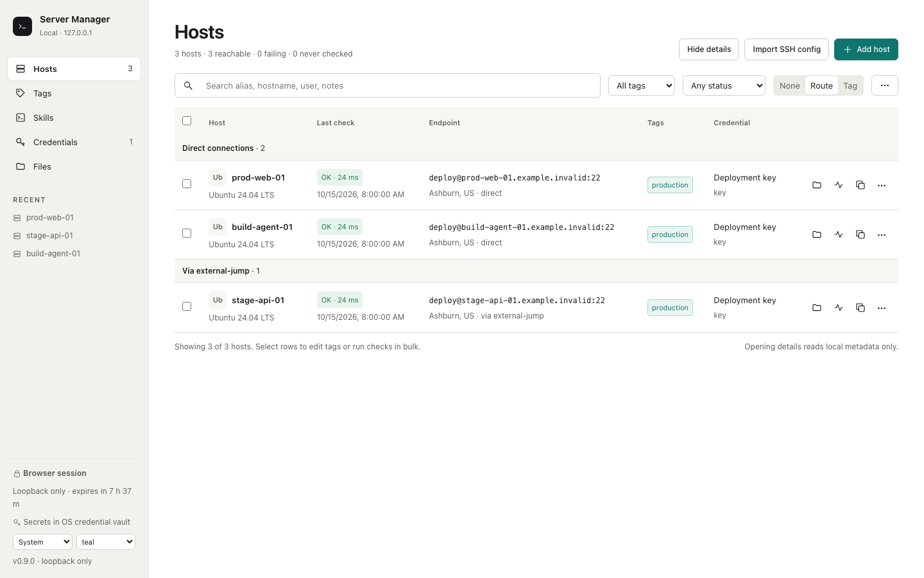Select the stage-api-01 row checkbox

(x=187, y=306)
